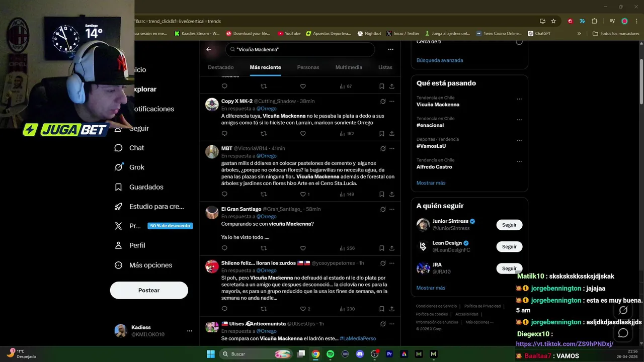
Task: Open Grok action on the MBT post
Action: click(x=383, y=149)
